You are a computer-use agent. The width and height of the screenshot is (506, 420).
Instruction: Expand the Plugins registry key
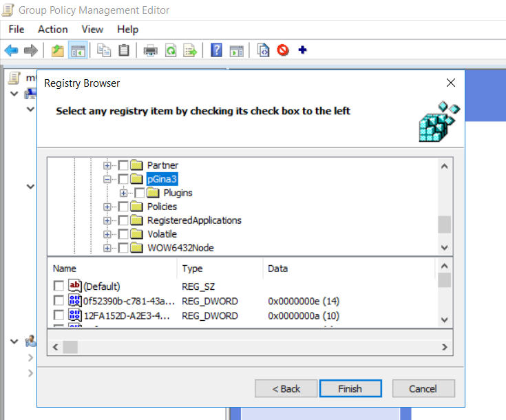(x=123, y=193)
